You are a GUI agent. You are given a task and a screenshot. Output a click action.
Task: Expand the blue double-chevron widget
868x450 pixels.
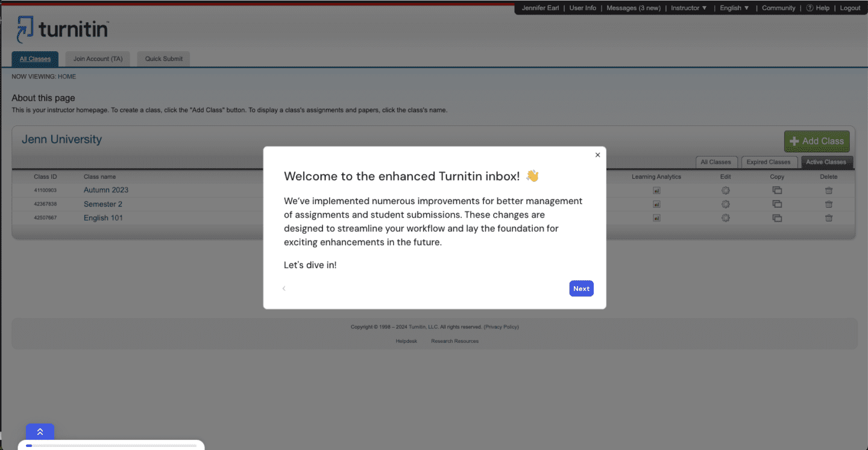tap(40, 432)
